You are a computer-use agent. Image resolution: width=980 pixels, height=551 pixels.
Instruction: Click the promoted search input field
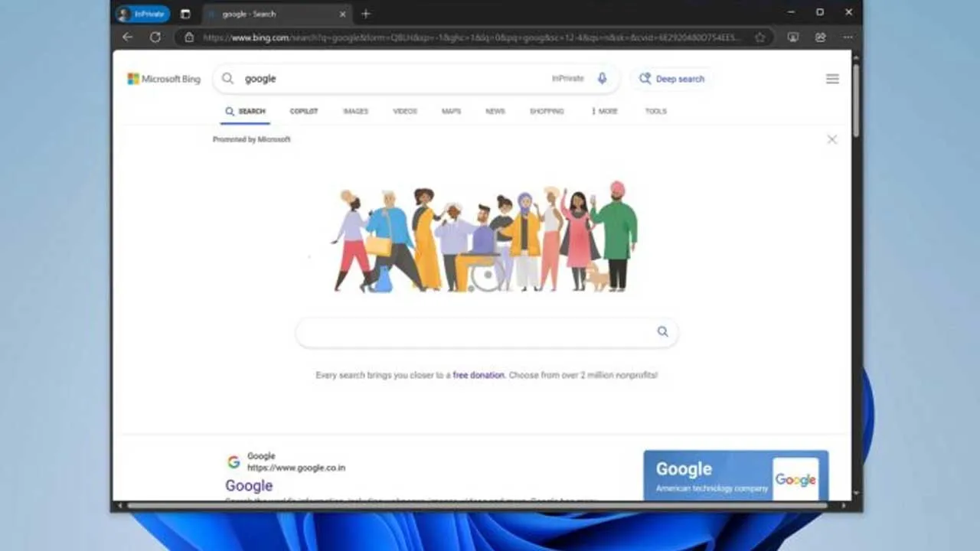tap(486, 332)
